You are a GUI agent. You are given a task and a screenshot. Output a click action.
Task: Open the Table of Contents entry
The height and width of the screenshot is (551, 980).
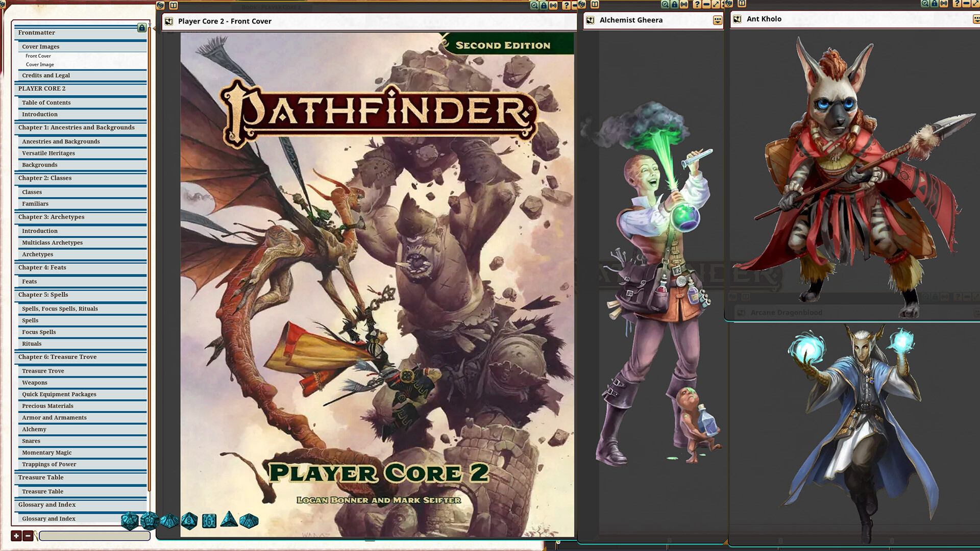[46, 103]
